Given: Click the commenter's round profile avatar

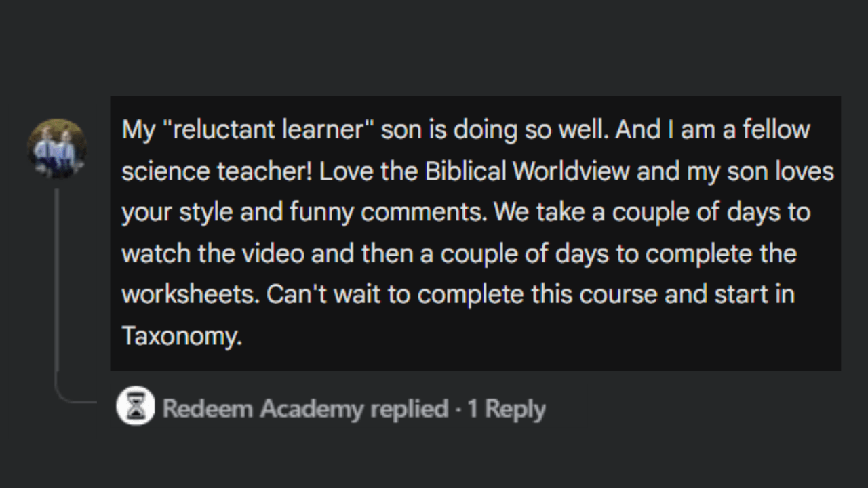Looking at the screenshot, I should coord(57,148).
